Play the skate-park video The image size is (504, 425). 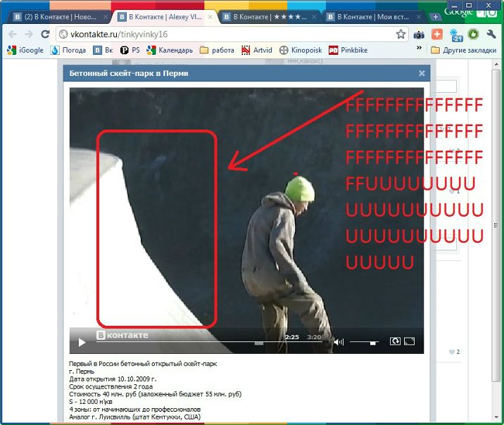(x=82, y=343)
